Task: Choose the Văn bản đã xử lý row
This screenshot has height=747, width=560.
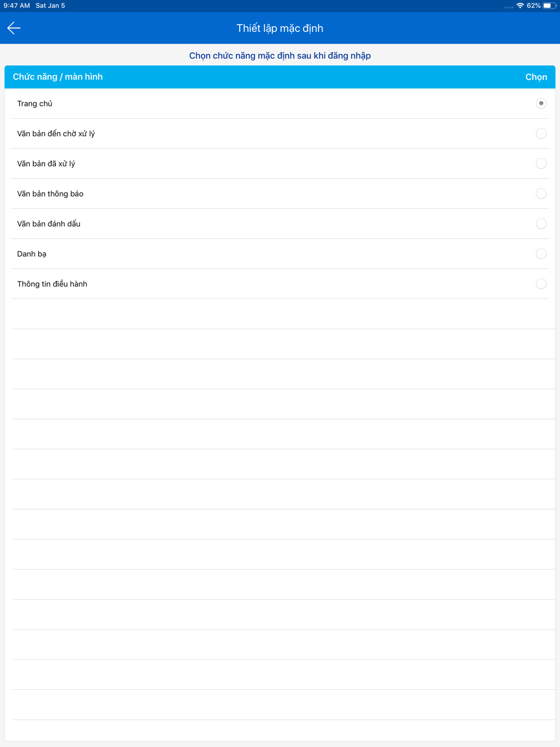Action: (x=280, y=164)
